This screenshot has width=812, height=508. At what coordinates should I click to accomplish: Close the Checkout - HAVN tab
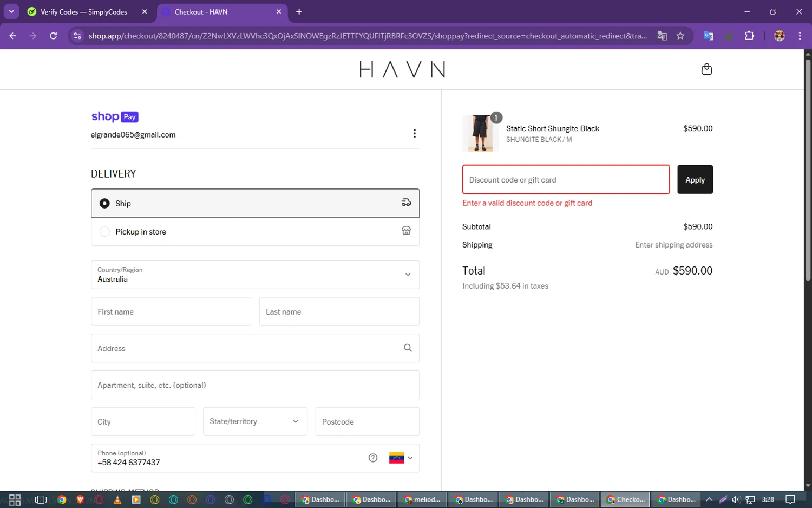tap(279, 11)
